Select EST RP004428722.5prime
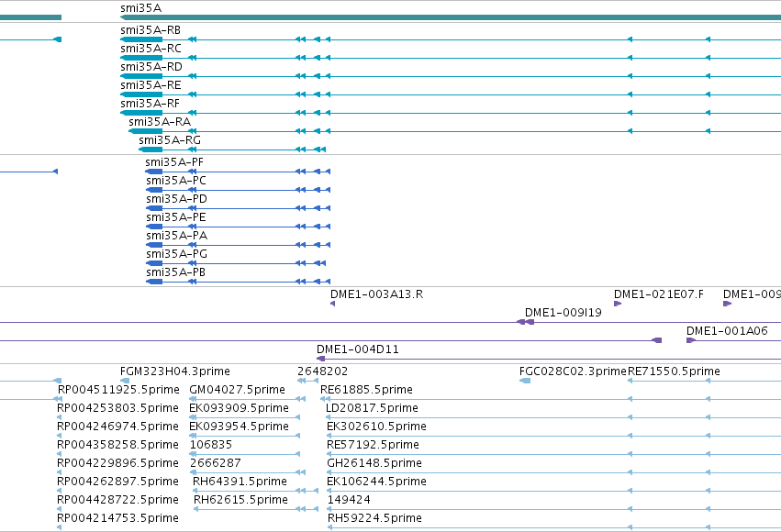Image resolution: width=781 pixels, height=532 pixels. [117, 501]
